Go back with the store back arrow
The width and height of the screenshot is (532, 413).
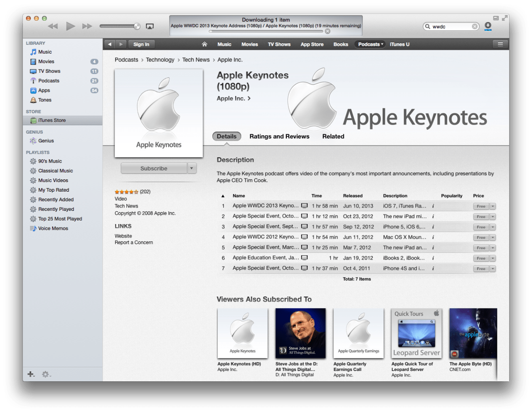click(109, 44)
